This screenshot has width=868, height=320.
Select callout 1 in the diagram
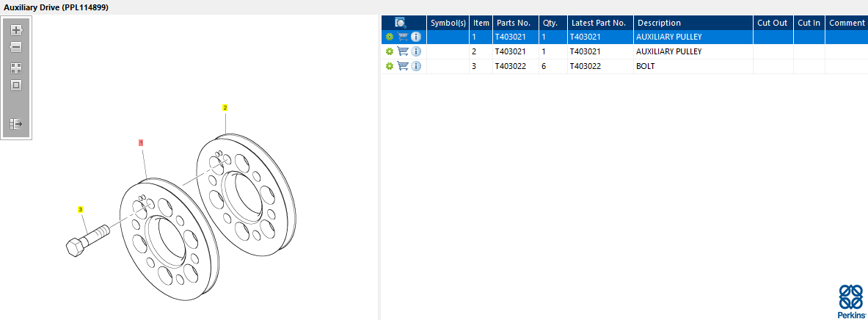tap(141, 142)
